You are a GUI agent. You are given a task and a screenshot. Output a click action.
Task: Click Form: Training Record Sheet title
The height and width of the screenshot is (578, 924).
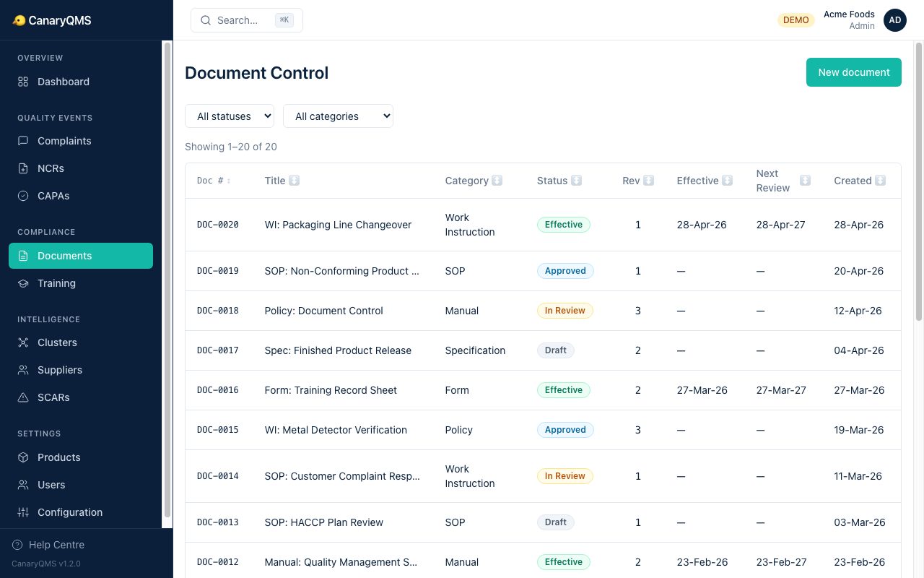click(331, 390)
